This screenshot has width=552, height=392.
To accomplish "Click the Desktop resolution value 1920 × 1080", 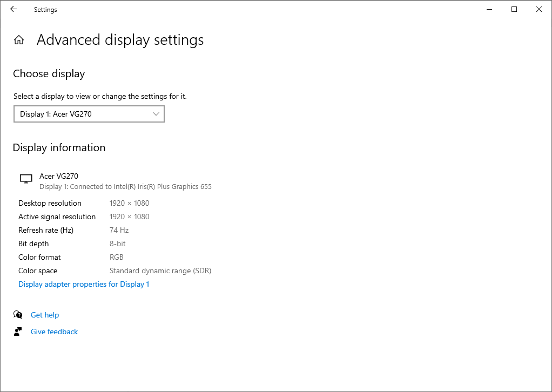I will click(x=129, y=203).
